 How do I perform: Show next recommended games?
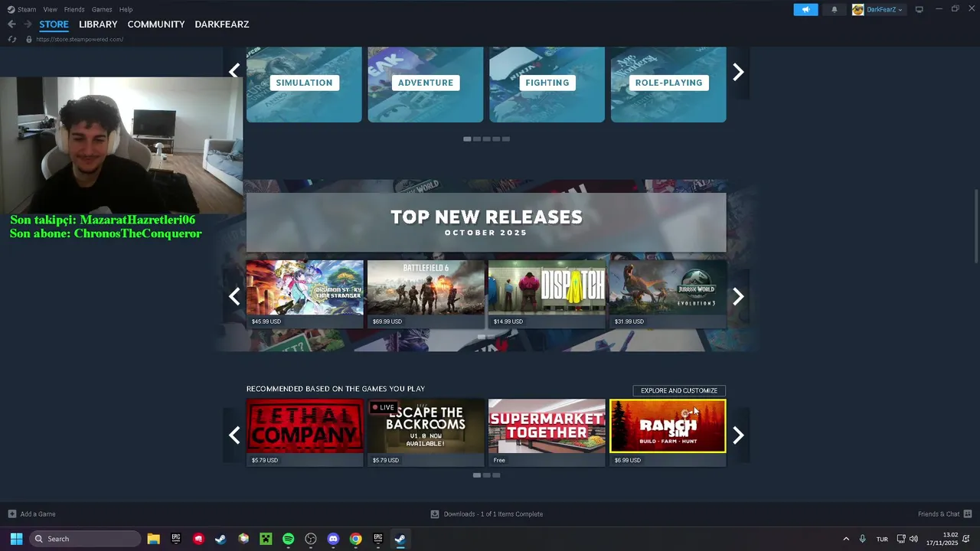(x=738, y=435)
